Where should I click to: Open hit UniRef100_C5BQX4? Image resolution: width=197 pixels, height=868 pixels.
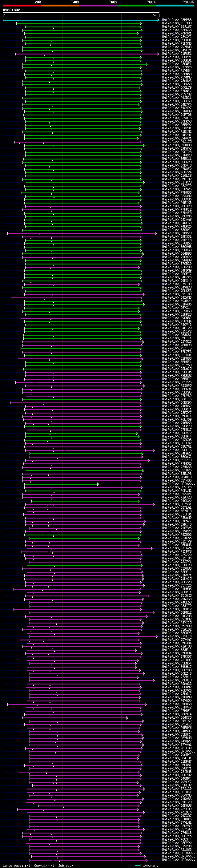click(177, 734)
